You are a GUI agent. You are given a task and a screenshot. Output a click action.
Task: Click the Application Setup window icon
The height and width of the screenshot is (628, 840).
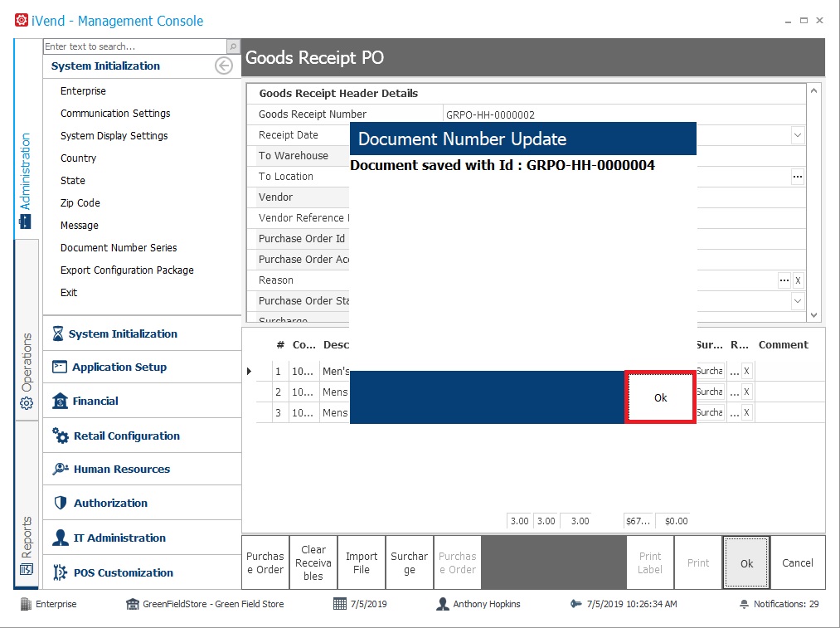click(x=60, y=367)
